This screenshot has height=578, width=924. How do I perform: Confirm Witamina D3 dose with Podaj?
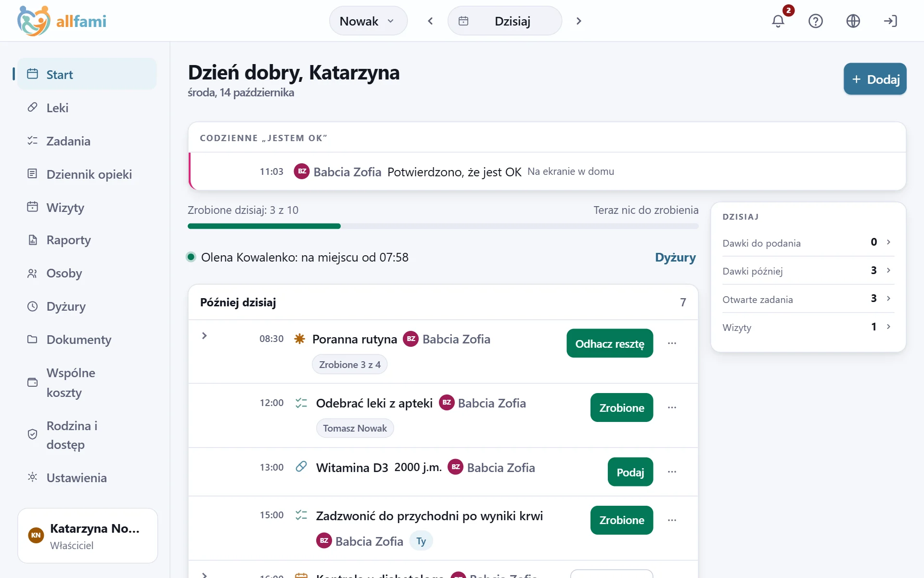[630, 472]
